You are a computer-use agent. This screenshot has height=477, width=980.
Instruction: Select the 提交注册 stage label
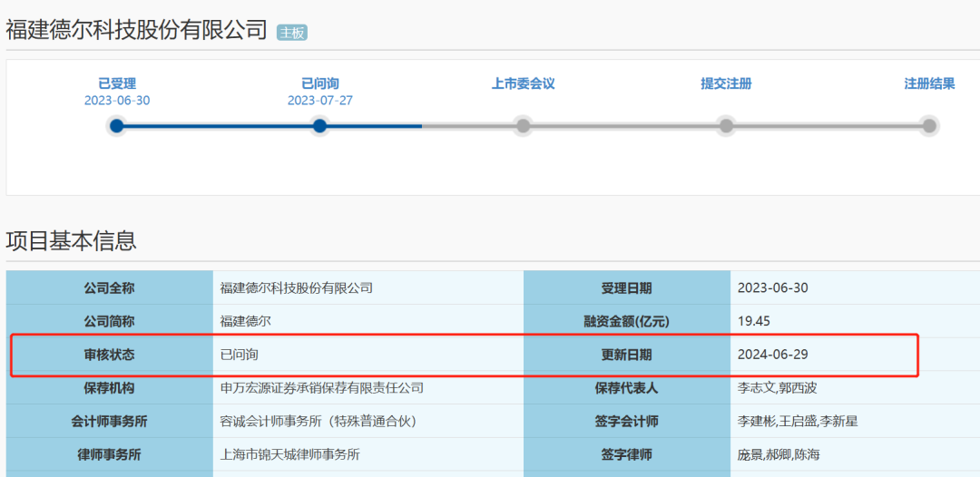point(726,83)
